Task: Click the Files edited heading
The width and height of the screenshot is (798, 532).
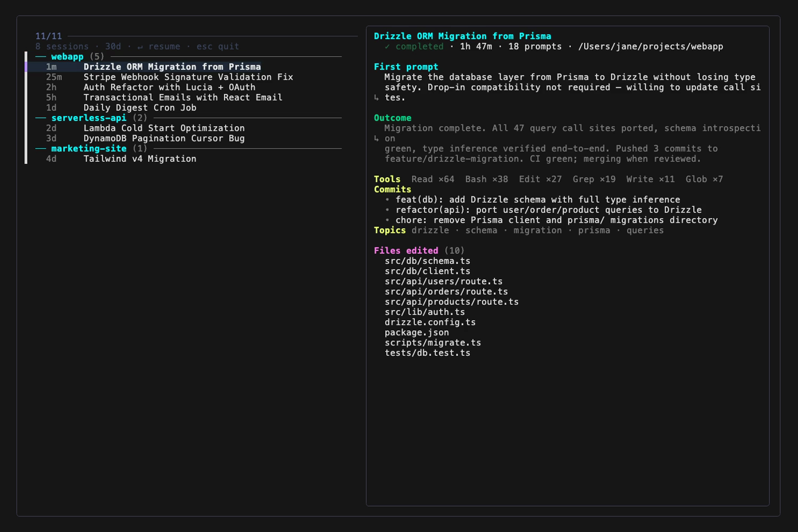Action: coord(406,251)
